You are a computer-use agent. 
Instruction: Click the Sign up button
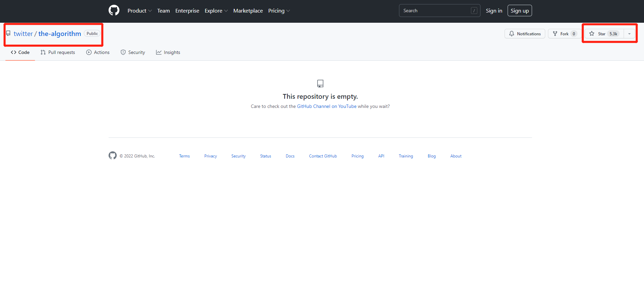coord(520,11)
